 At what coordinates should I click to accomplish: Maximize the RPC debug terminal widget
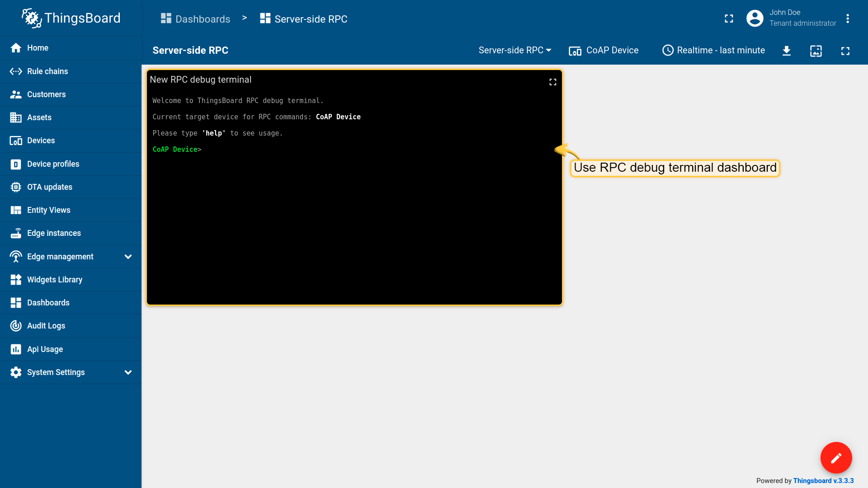552,82
